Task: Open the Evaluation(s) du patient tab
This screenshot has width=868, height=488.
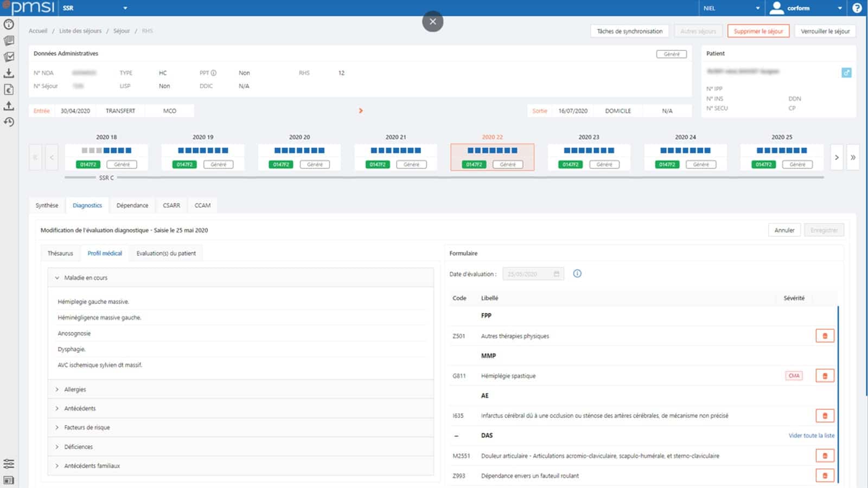Action: (166, 253)
